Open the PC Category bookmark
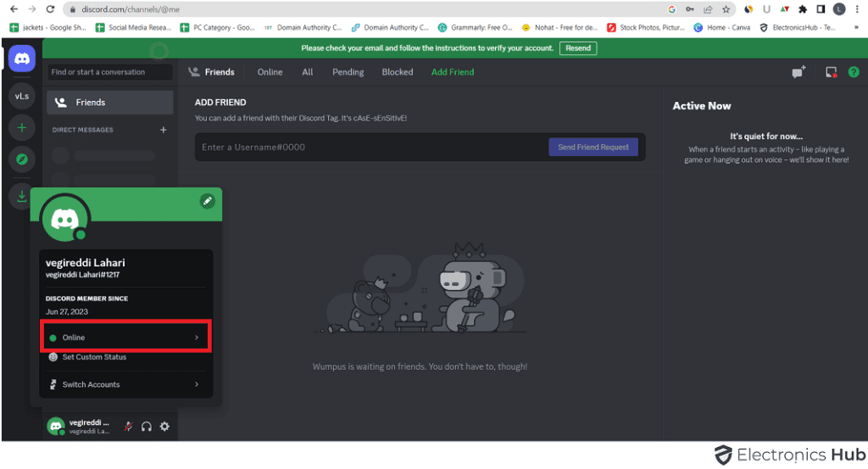 (x=218, y=28)
